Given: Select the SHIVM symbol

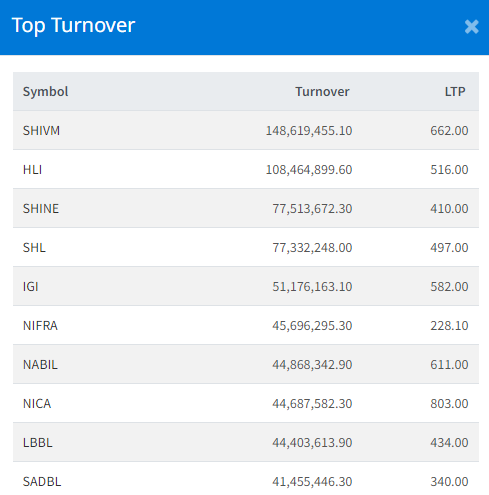Looking at the screenshot, I should (41, 130).
